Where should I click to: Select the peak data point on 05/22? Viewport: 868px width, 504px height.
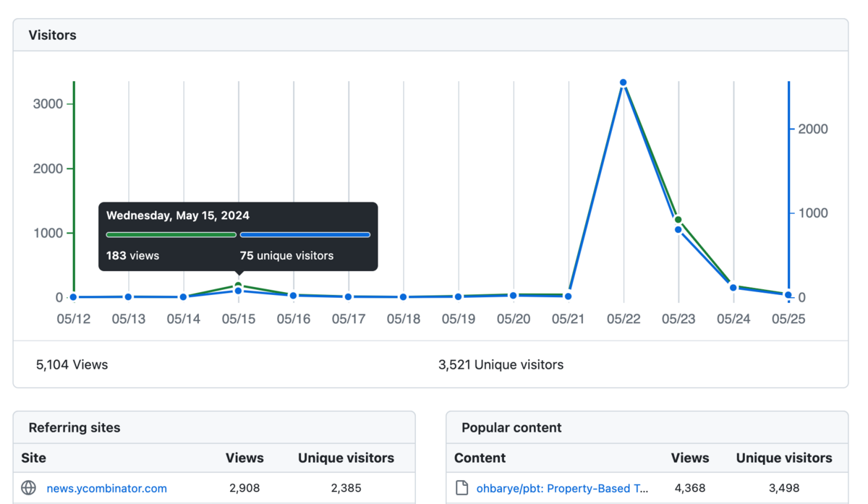click(624, 83)
